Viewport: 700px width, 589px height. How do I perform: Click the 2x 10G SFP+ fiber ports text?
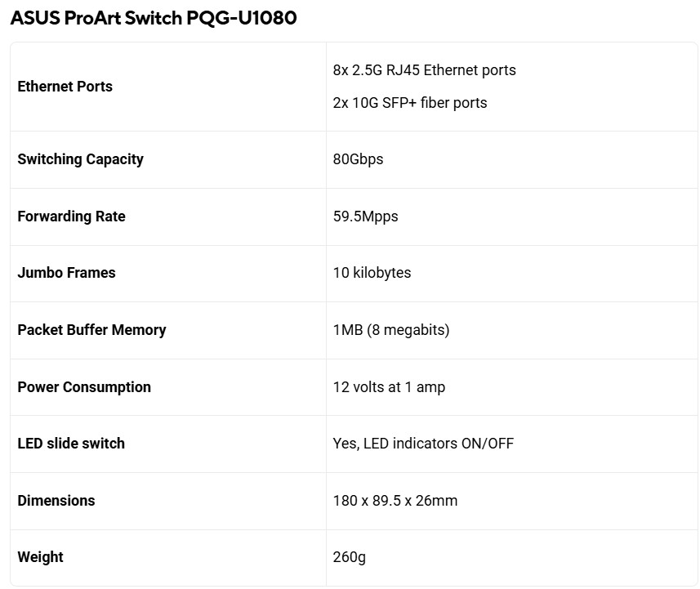click(410, 103)
